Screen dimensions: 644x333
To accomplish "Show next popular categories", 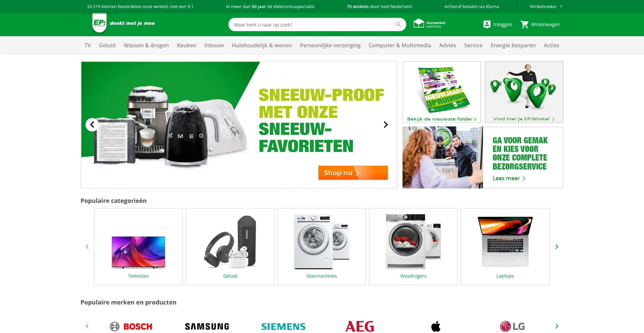I will [557, 247].
